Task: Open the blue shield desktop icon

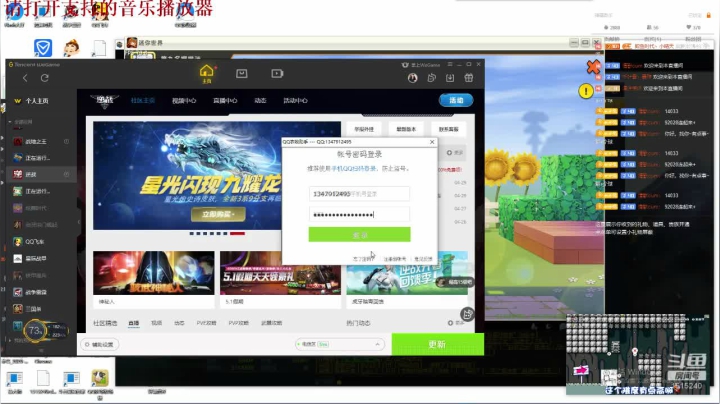Action: tap(43, 48)
